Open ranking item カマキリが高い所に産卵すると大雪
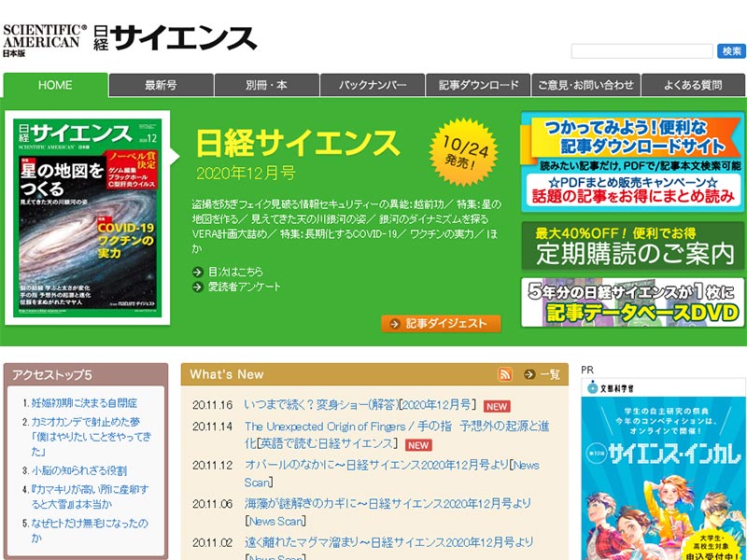 [x=90, y=497]
